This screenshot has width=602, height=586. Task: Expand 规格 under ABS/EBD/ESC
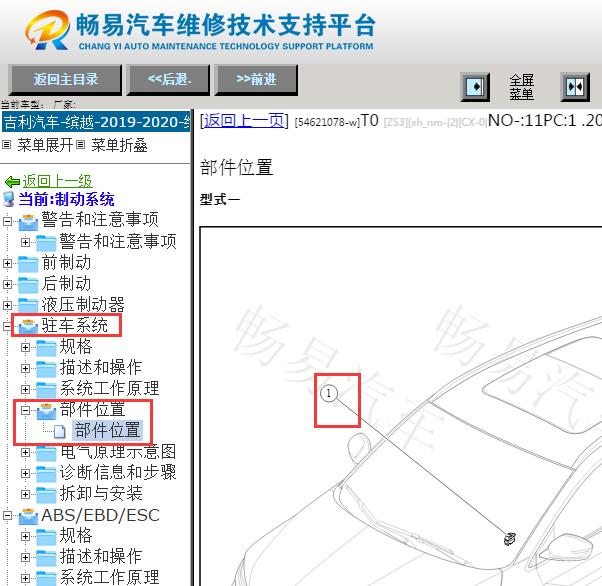click(x=25, y=536)
